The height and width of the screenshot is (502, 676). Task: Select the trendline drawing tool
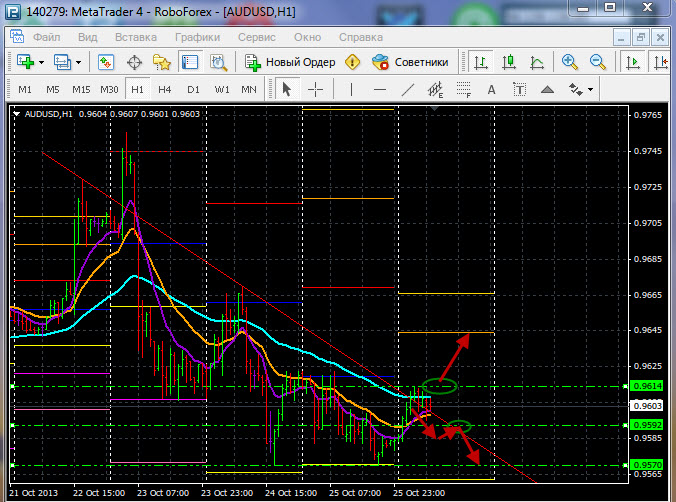point(408,89)
